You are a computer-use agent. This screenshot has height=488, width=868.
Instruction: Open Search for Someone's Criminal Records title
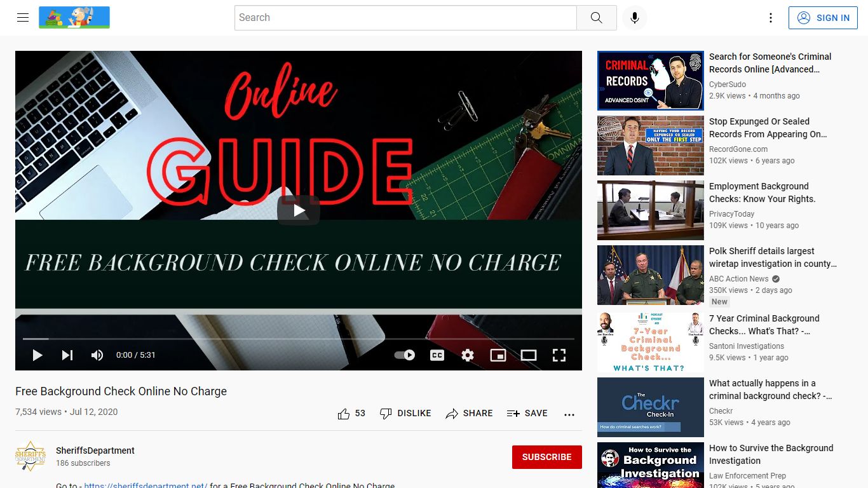[770, 63]
